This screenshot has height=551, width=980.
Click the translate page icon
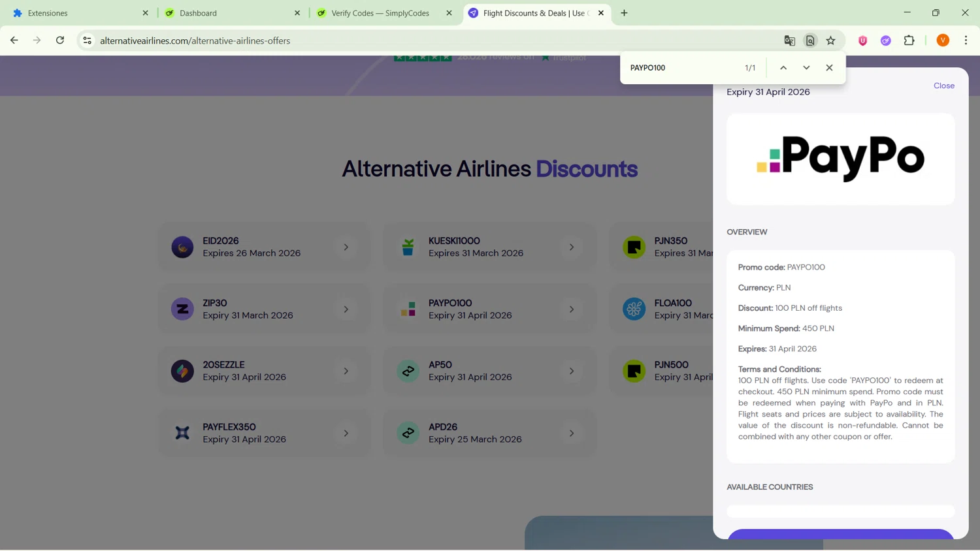click(789, 40)
